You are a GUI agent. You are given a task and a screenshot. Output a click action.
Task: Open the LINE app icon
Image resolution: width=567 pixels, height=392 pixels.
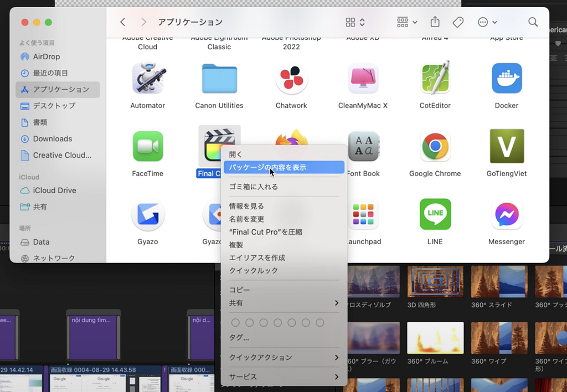pos(435,214)
